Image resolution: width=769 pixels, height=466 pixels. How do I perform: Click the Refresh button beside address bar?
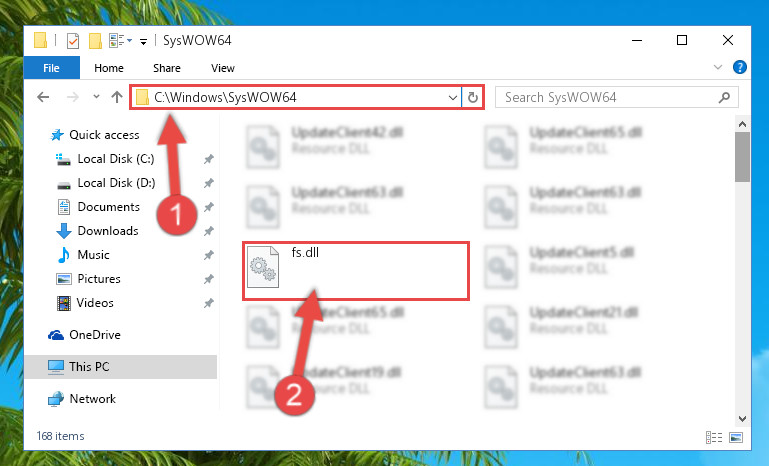point(473,97)
